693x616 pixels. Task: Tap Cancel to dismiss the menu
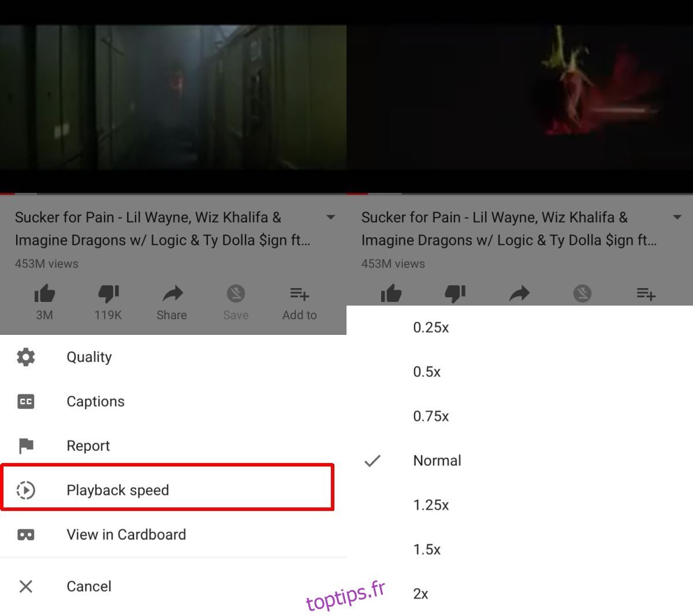click(x=173, y=587)
